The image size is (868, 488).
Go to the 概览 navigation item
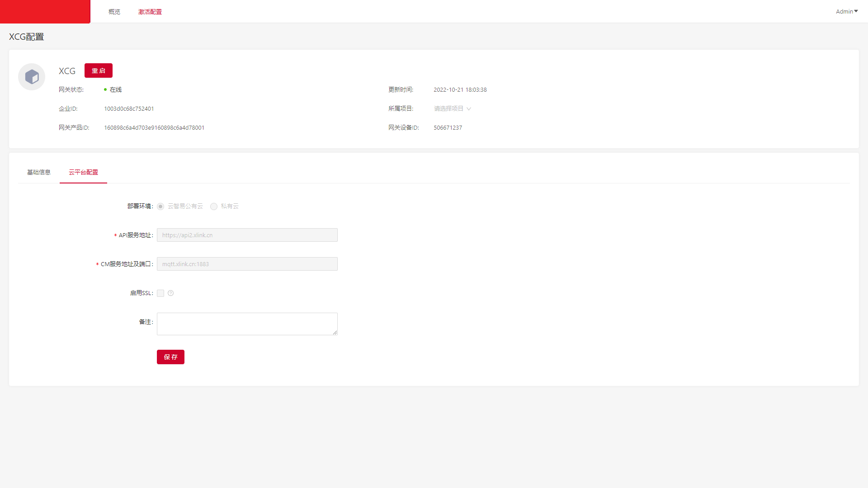[x=114, y=12]
